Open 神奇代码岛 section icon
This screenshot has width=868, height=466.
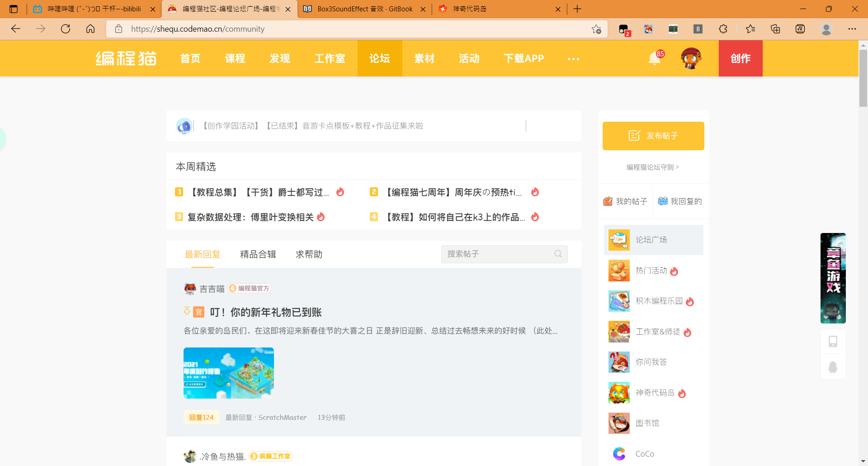tap(619, 393)
